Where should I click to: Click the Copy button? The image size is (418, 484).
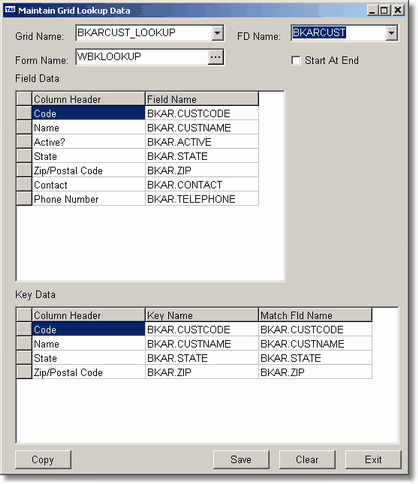(43, 460)
